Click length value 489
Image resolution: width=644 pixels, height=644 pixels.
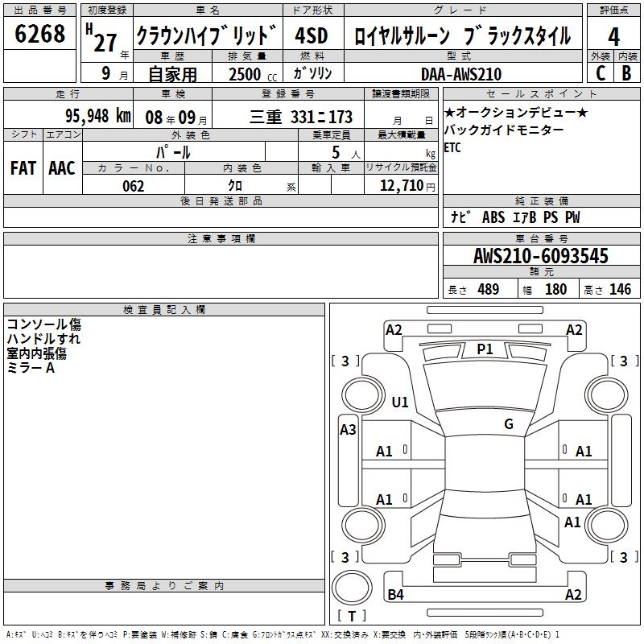(x=489, y=289)
